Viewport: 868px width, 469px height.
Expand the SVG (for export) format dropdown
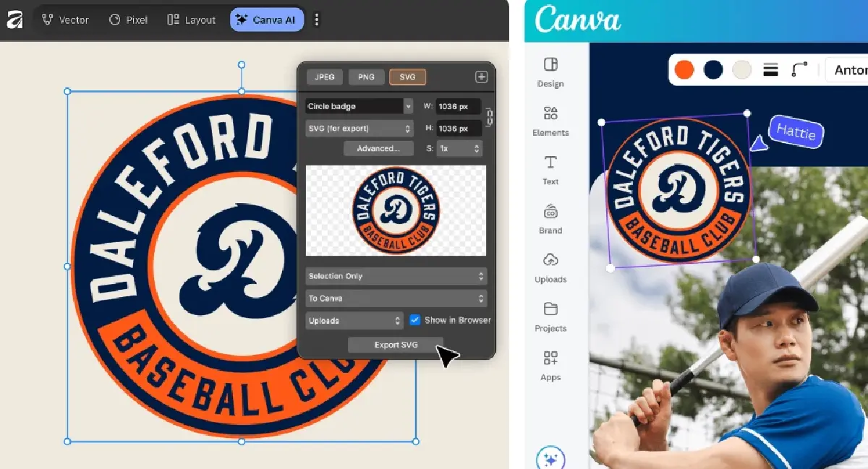(x=359, y=128)
